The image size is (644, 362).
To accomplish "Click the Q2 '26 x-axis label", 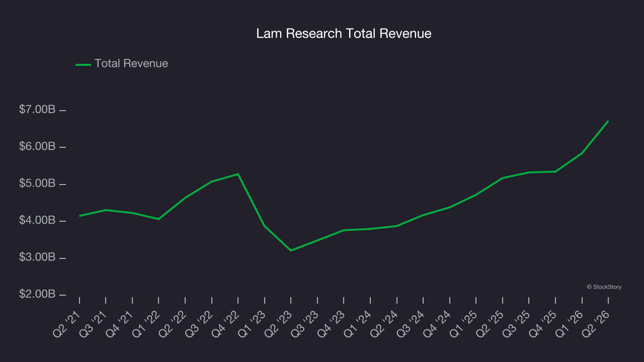I will [x=596, y=323].
